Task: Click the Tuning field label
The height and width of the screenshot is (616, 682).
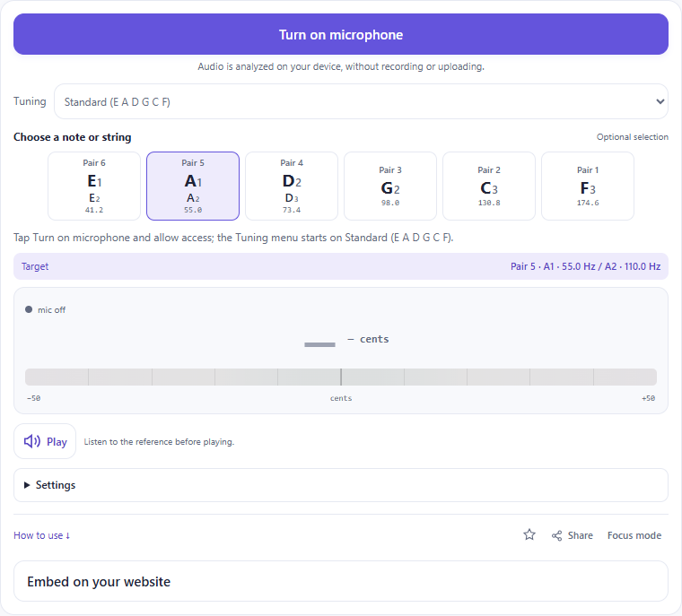Action: (x=30, y=101)
